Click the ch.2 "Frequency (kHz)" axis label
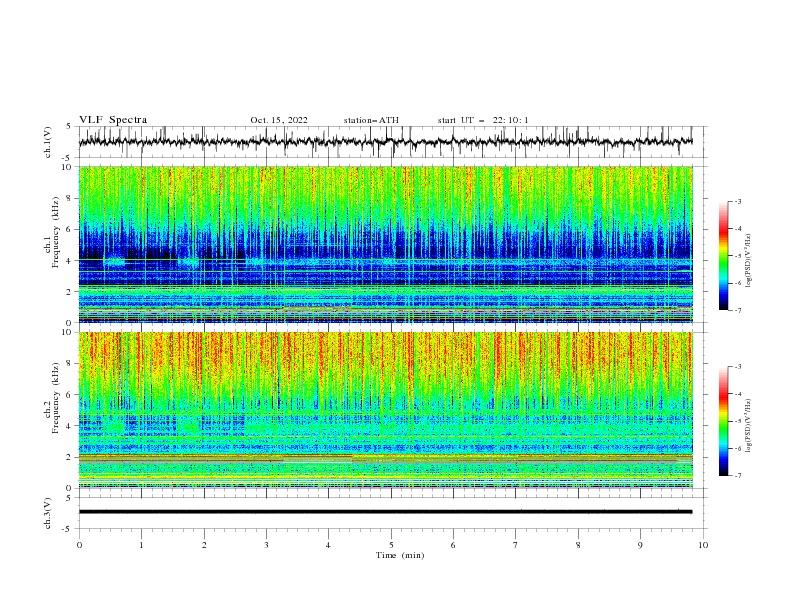This screenshot has width=792, height=612. [x=56, y=397]
